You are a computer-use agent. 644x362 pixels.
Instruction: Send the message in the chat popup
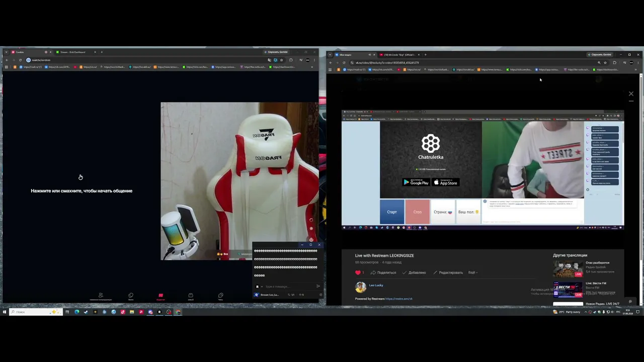point(318,287)
